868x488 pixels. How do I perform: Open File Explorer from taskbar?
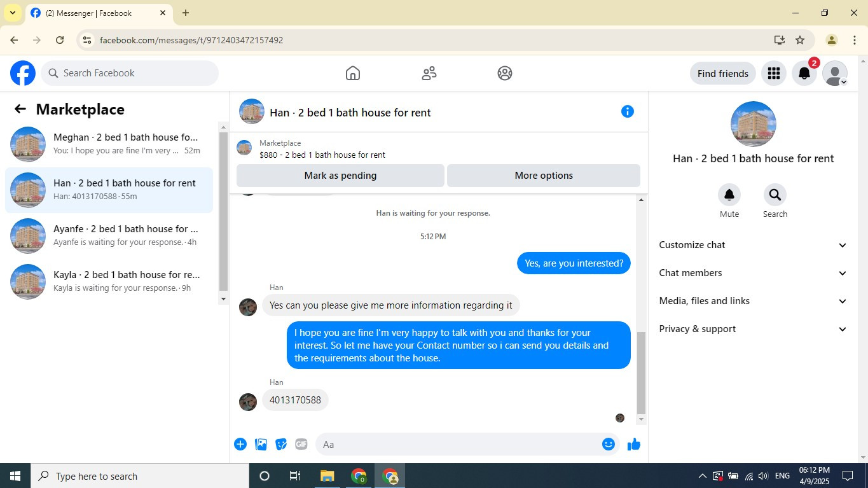(327, 476)
